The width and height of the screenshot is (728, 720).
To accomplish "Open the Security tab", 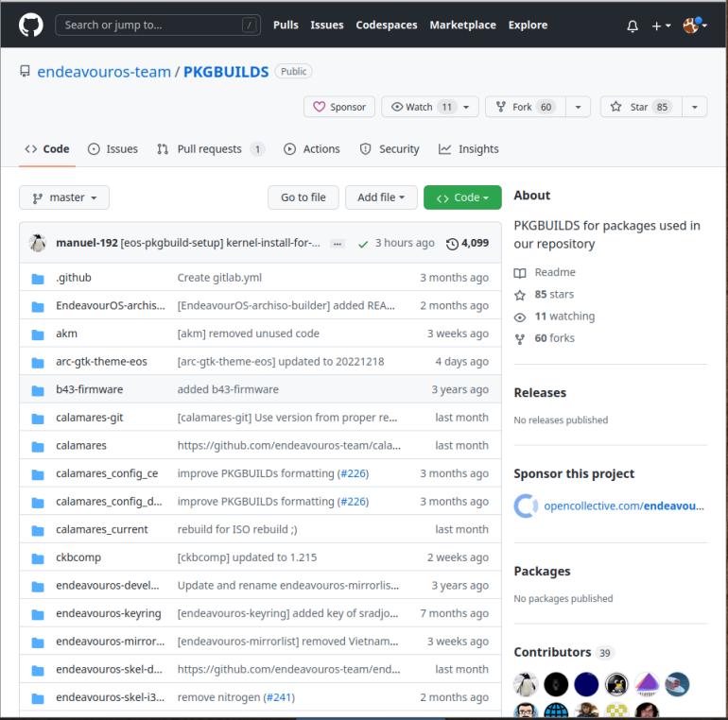I will click(390, 149).
